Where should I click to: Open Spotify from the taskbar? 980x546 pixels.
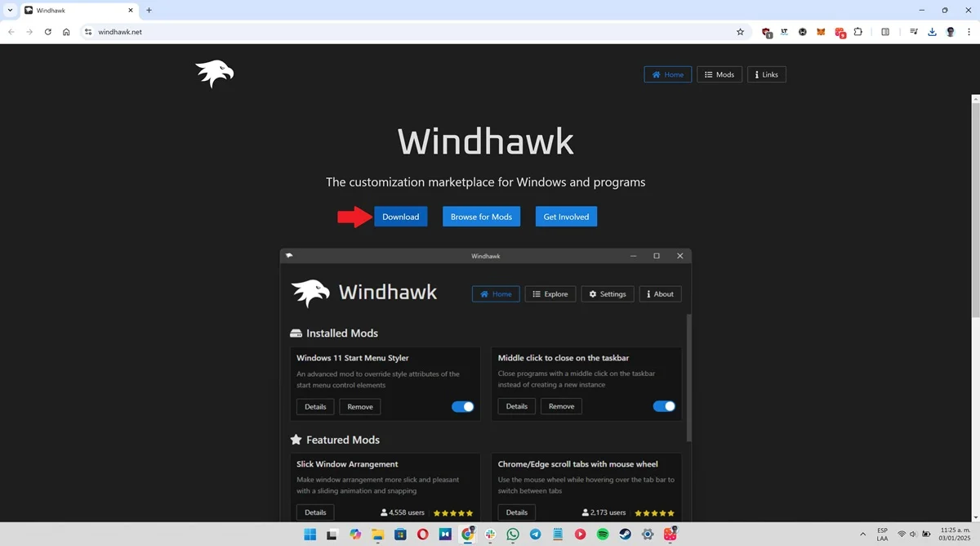[x=603, y=535]
